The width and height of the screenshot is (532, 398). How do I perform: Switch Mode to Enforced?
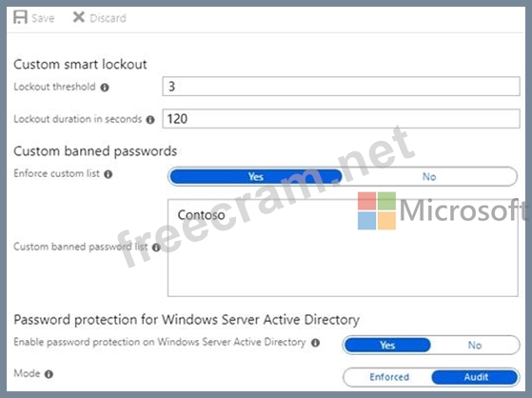tap(389, 377)
